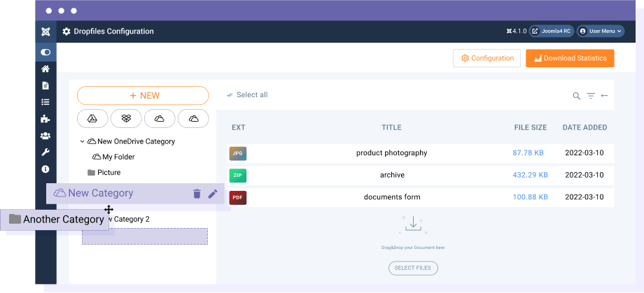Click the orange NEW category button
The width and height of the screenshot is (644, 293).
(x=143, y=96)
